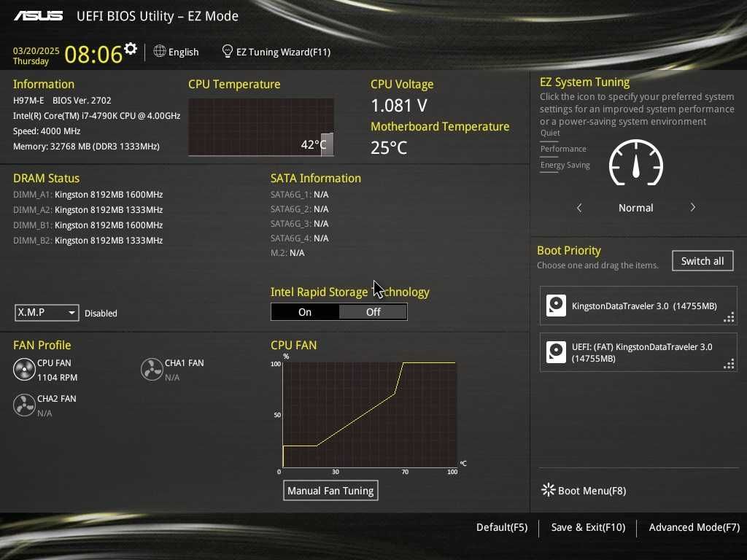Click the 08:06 clock display

(x=93, y=54)
